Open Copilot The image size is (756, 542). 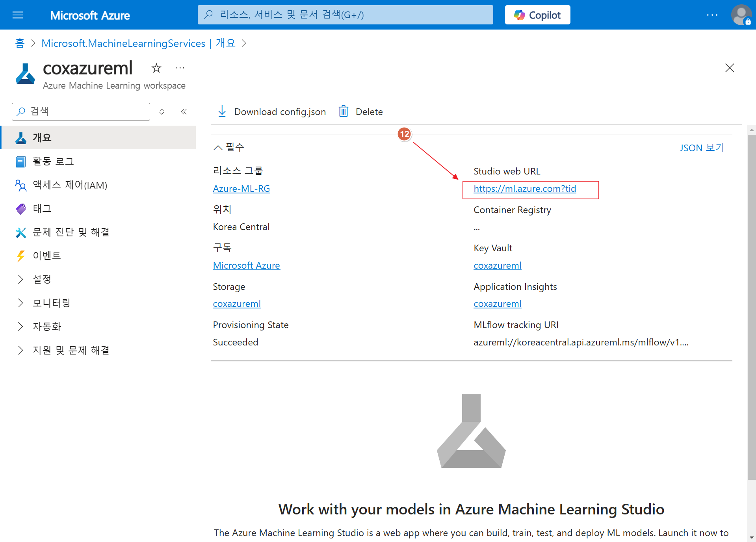[537, 15]
